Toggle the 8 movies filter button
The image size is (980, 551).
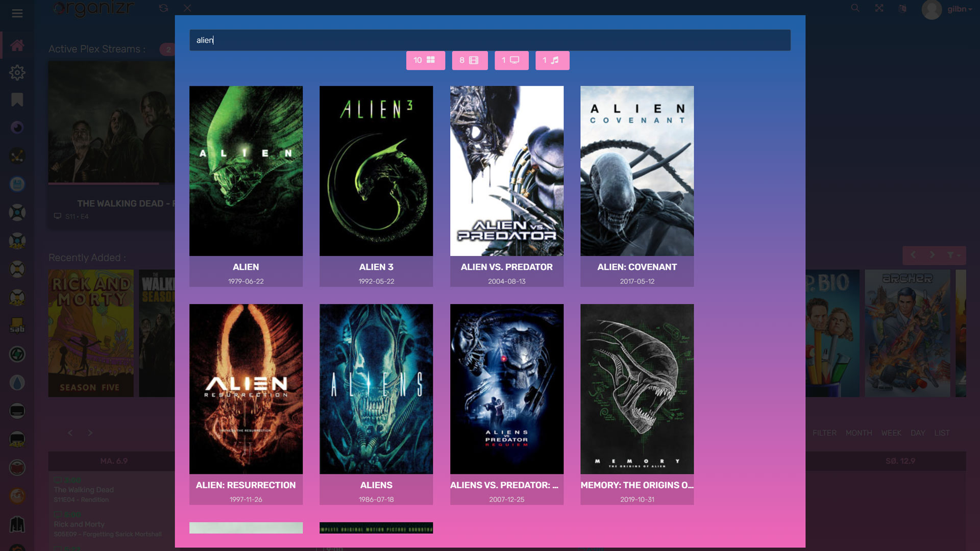click(469, 60)
